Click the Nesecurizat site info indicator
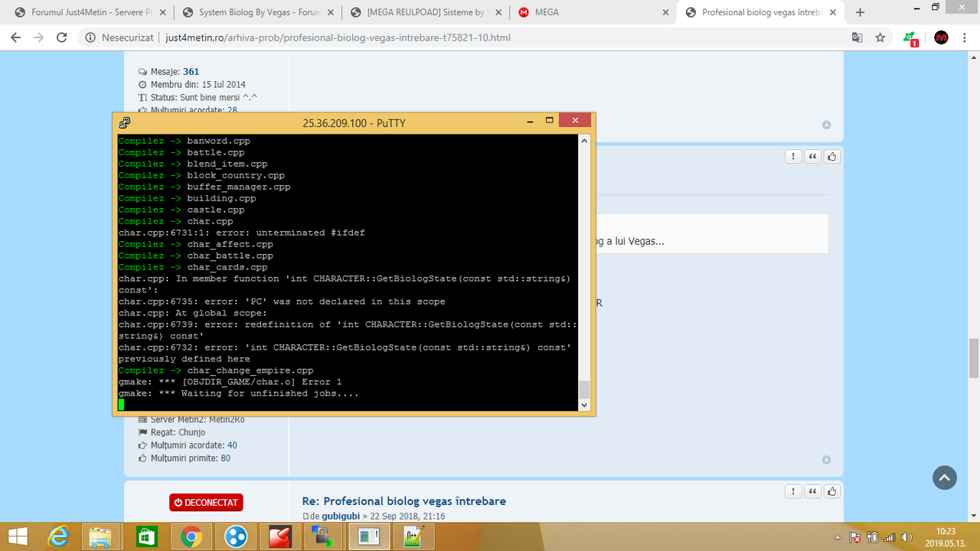This screenshot has width=980, height=551. click(119, 37)
